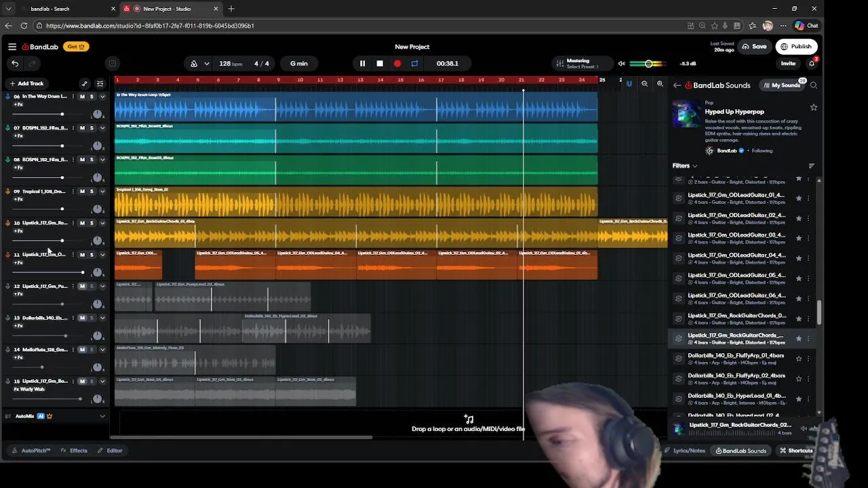Open keyboard Shortcuts panel

click(796, 451)
